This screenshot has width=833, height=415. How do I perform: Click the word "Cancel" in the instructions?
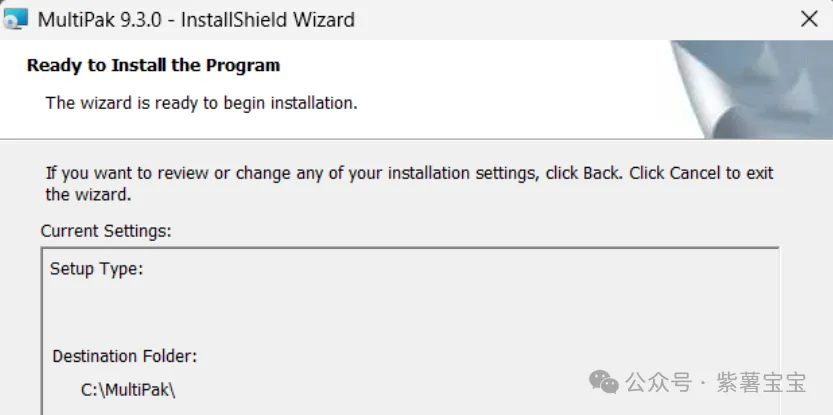pyautogui.click(x=696, y=173)
